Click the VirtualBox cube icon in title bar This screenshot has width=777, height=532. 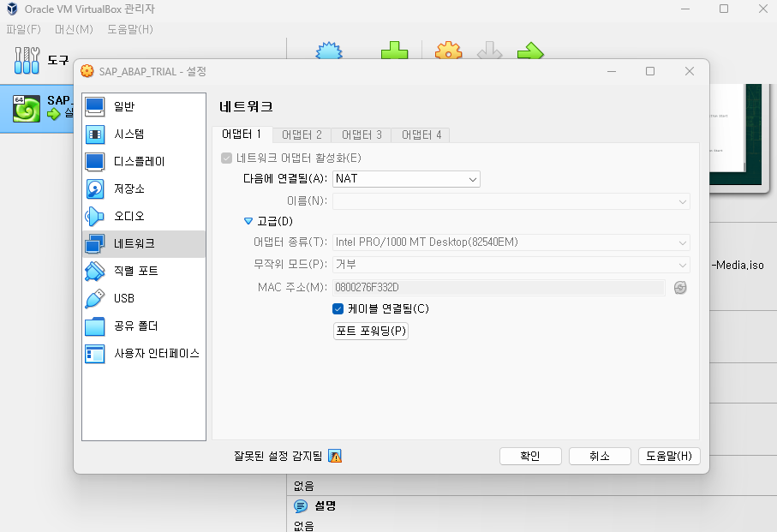click(x=12, y=9)
